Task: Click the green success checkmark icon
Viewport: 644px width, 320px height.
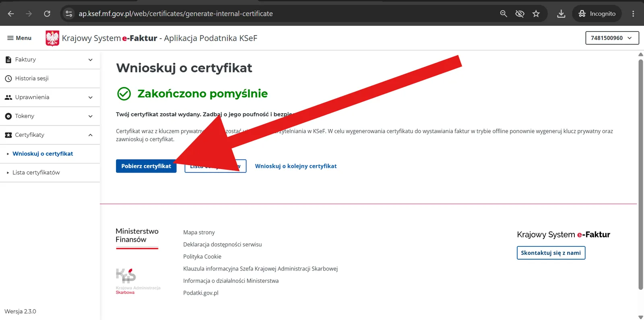Action: pos(124,94)
